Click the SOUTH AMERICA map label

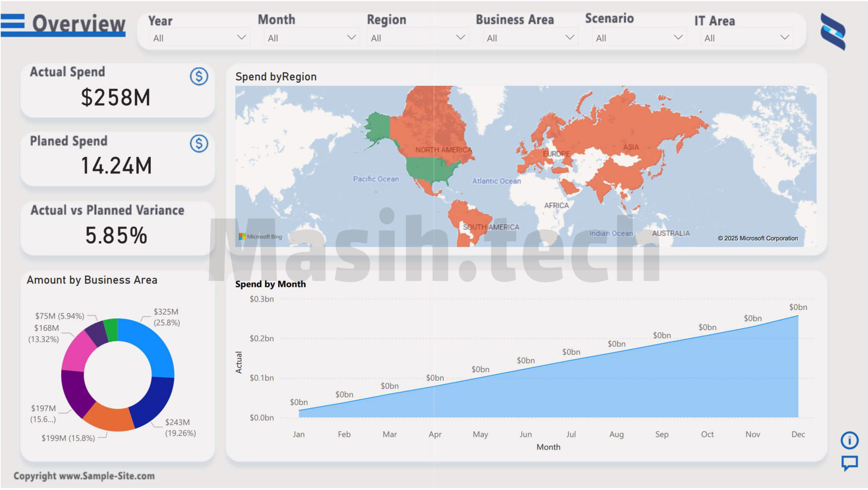(x=491, y=227)
